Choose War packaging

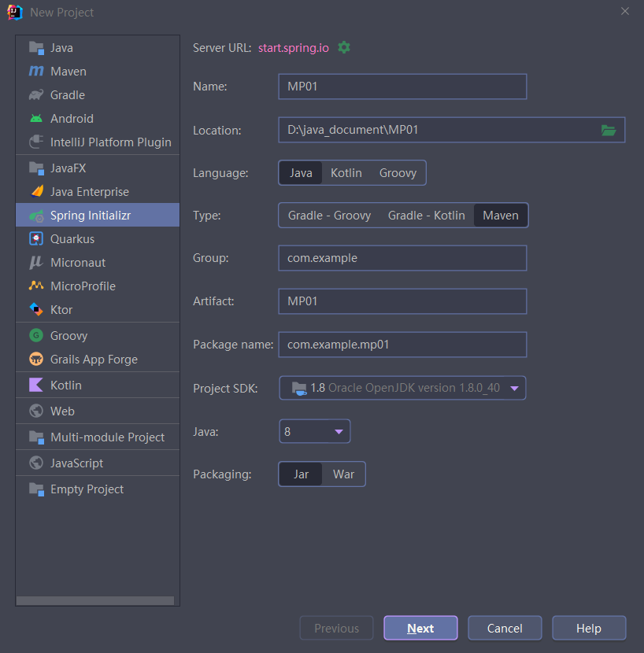click(x=343, y=474)
